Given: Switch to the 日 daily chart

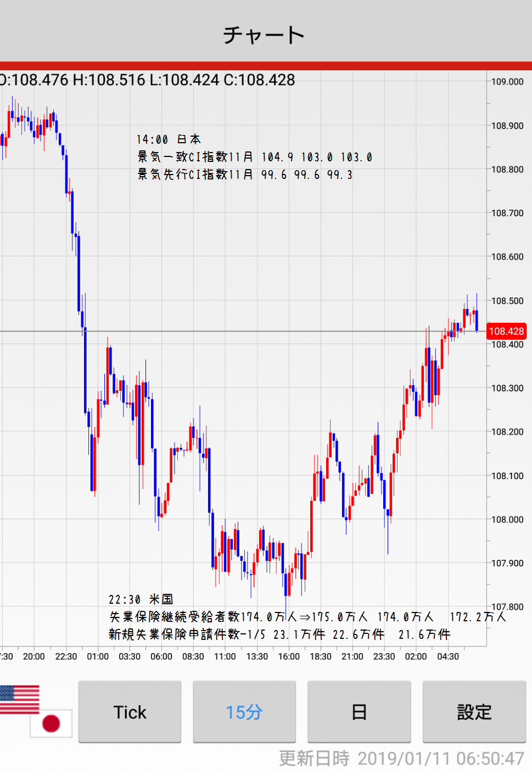Looking at the screenshot, I should coord(359,712).
